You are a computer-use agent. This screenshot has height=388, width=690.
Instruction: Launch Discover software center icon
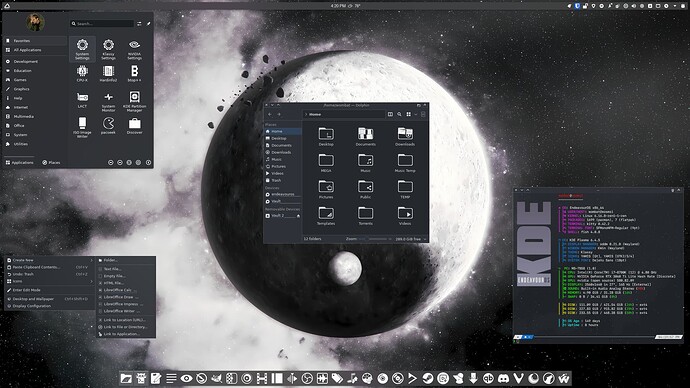(134, 126)
